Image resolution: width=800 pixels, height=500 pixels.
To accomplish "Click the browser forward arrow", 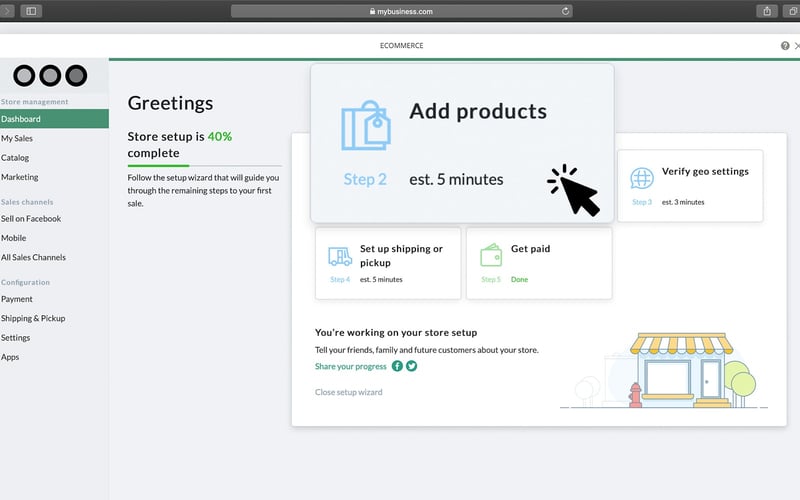I will 7,11.
